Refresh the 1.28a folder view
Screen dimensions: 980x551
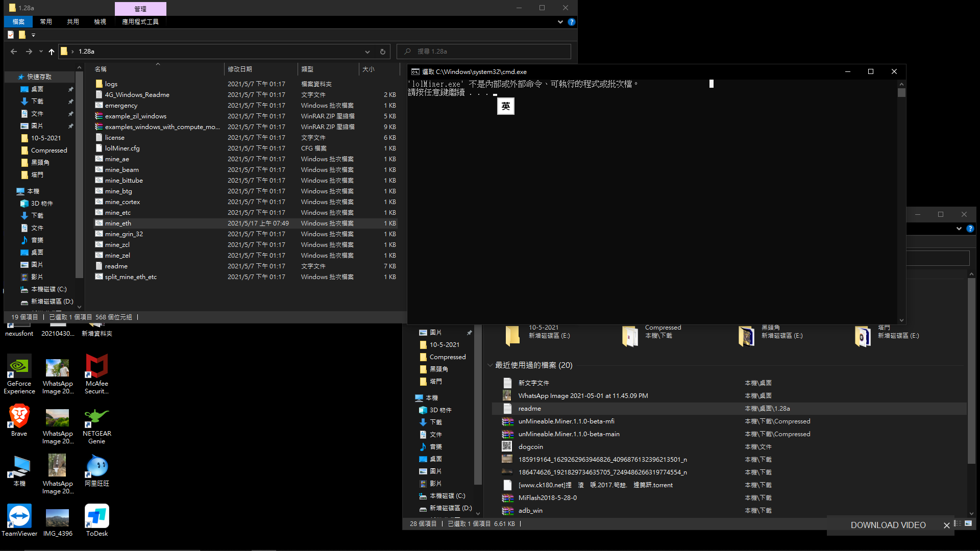pyautogui.click(x=383, y=52)
